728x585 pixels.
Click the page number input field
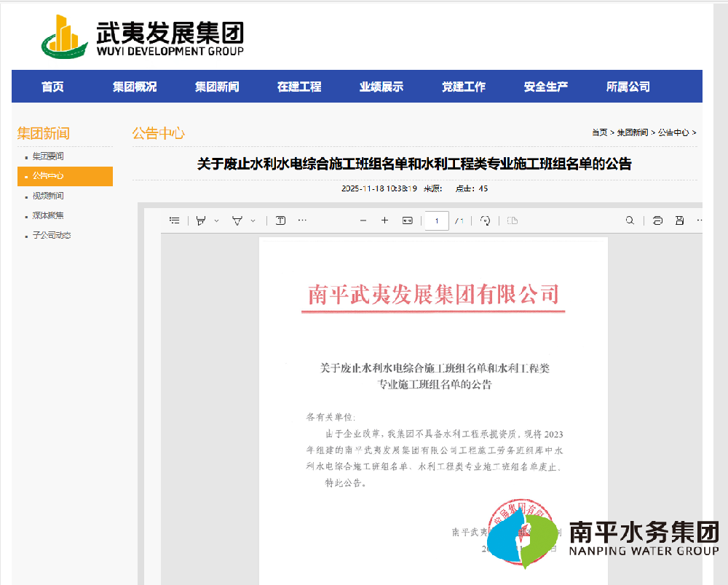(x=437, y=220)
